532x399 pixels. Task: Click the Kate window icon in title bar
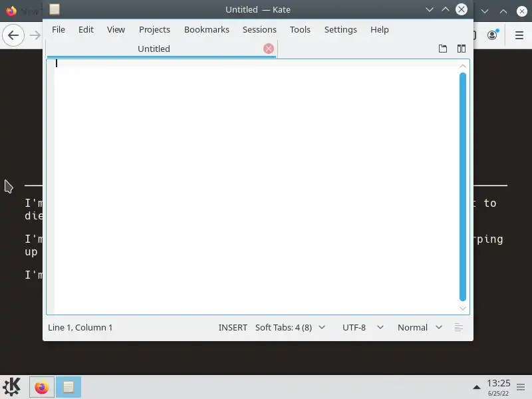pyautogui.click(x=55, y=9)
